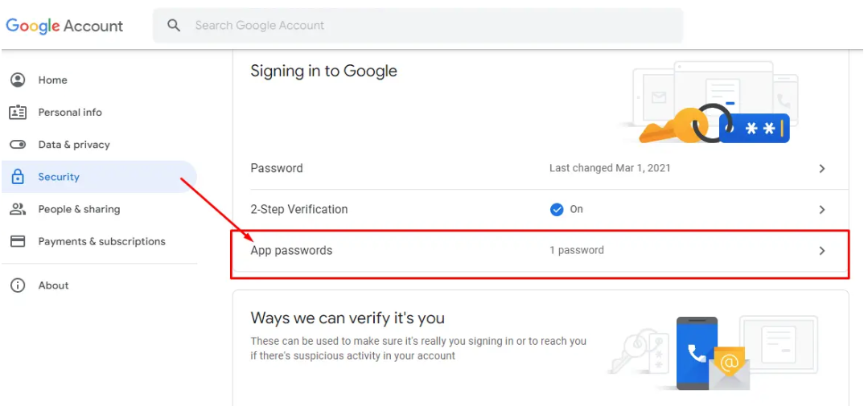This screenshot has height=406, width=868.
Task: Click the Data & privacy toggle icon
Action: pos(18,145)
